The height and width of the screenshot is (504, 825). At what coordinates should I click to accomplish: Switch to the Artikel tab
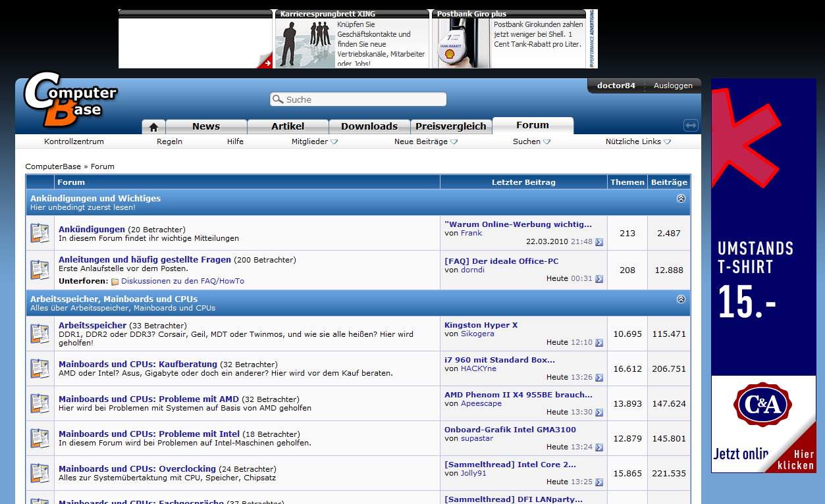tap(288, 126)
